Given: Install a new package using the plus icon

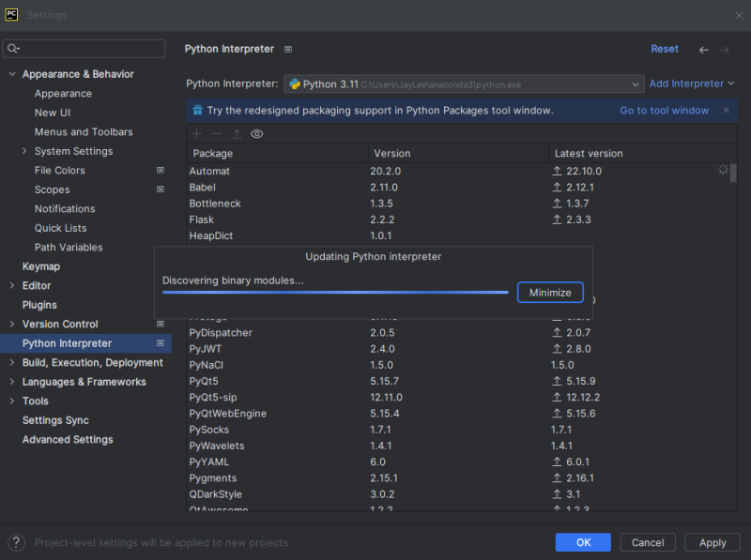Looking at the screenshot, I should coord(195,134).
